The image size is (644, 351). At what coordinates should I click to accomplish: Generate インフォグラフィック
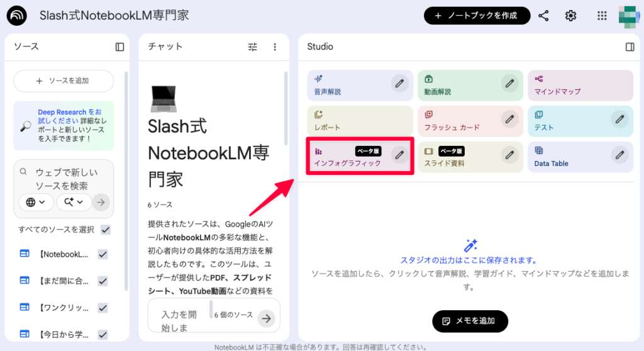click(x=360, y=157)
